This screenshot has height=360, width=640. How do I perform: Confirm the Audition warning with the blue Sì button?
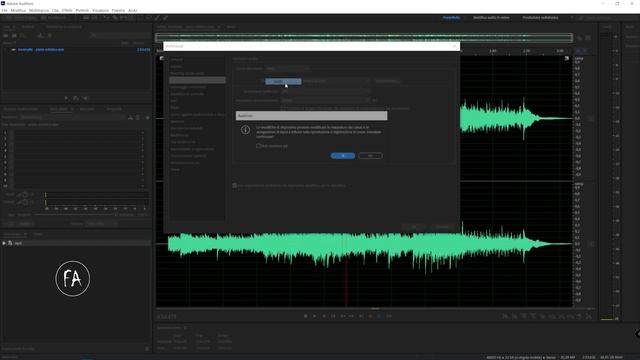coord(343,156)
